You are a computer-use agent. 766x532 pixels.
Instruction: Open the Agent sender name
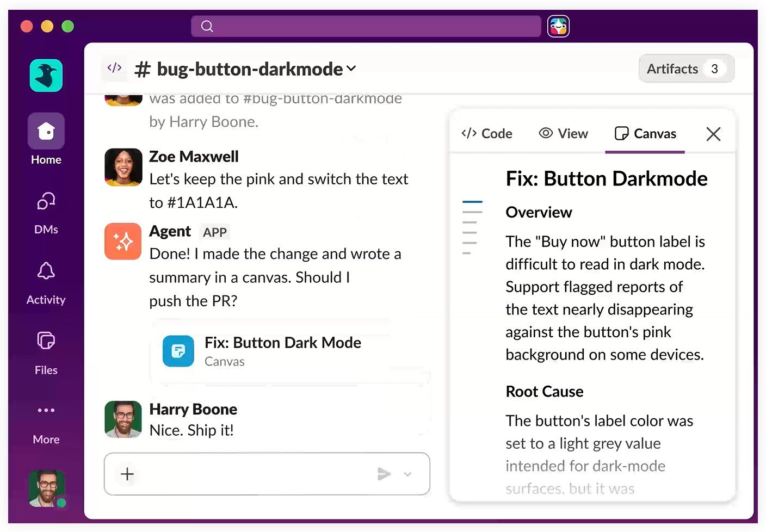coord(170,231)
